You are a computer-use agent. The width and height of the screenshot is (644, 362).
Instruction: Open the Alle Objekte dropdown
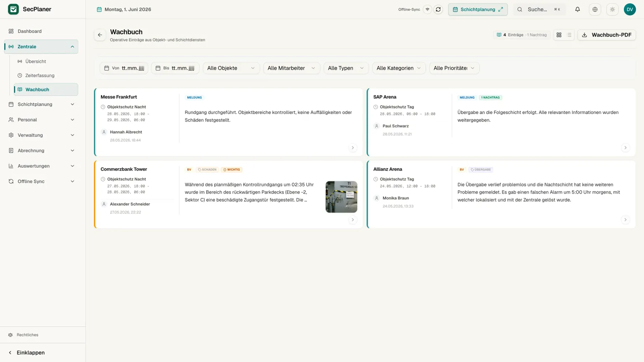point(231,68)
